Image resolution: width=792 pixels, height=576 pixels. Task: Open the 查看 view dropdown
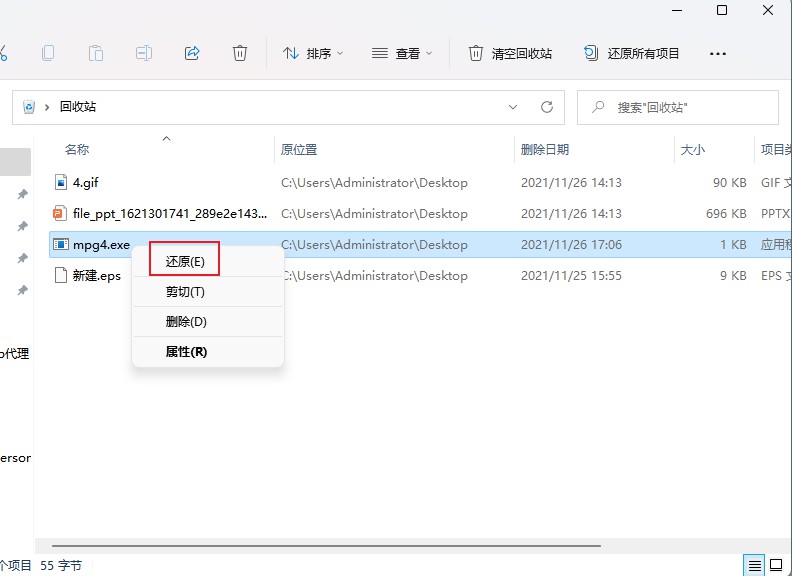(402, 53)
